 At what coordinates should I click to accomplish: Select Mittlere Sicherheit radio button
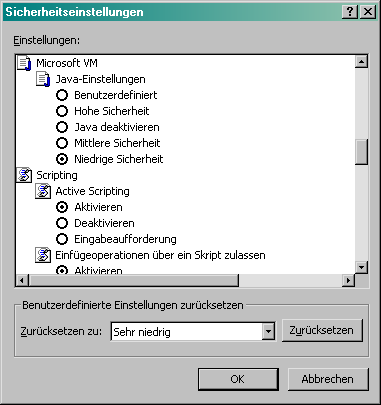point(62,143)
